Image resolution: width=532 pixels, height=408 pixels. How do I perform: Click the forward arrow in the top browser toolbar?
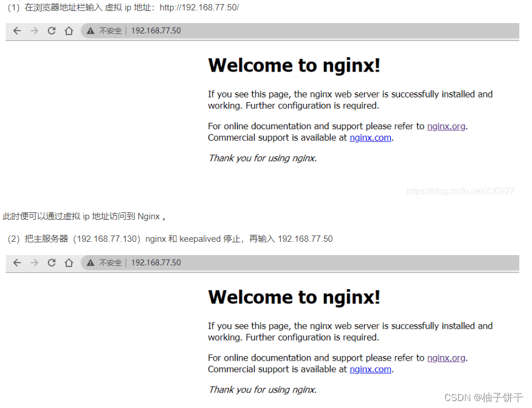click(x=34, y=31)
